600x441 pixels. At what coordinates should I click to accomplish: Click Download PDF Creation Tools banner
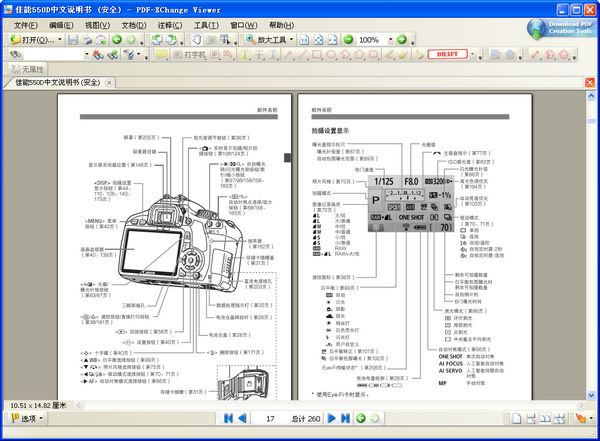[x=561, y=28]
